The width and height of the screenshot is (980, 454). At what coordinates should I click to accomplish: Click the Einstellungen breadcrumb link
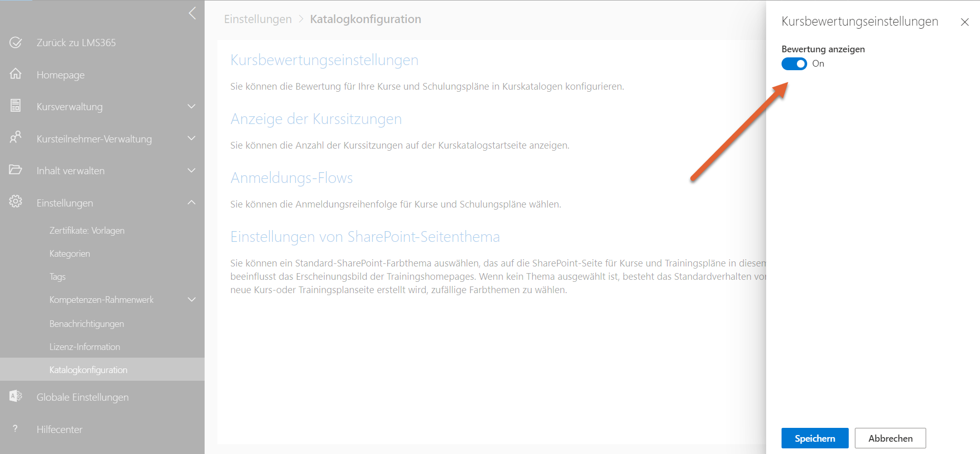pyautogui.click(x=258, y=19)
